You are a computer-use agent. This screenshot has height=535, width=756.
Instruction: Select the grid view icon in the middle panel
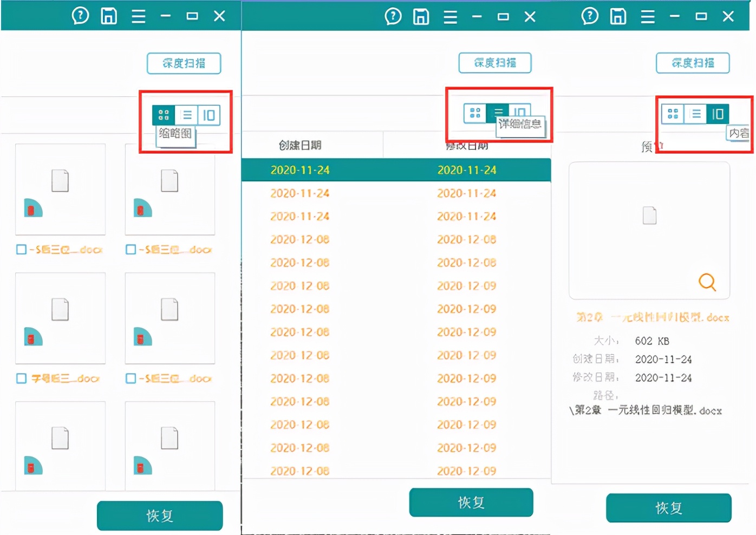click(x=475, y=114)
